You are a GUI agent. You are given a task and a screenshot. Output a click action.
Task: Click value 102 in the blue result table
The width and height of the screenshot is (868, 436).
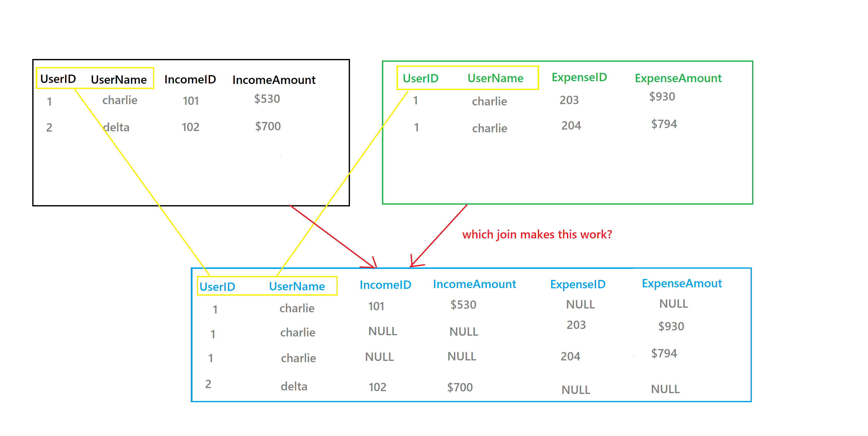[377, 387]
